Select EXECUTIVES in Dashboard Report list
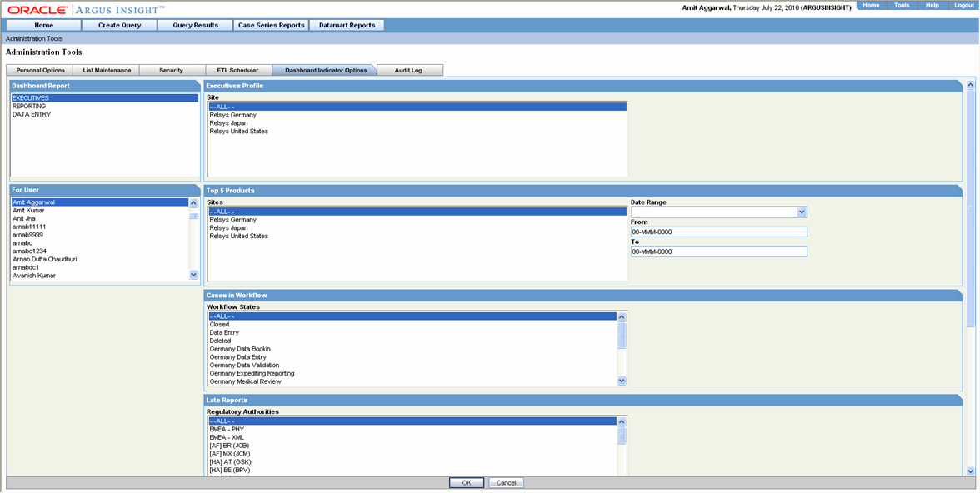Screen dimensions: 980x493 pyautogui.click(x=105, y=98)
